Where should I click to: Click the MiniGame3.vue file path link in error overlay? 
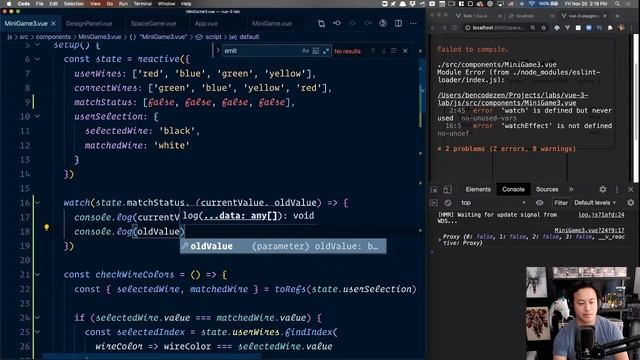tap(513, 99)
